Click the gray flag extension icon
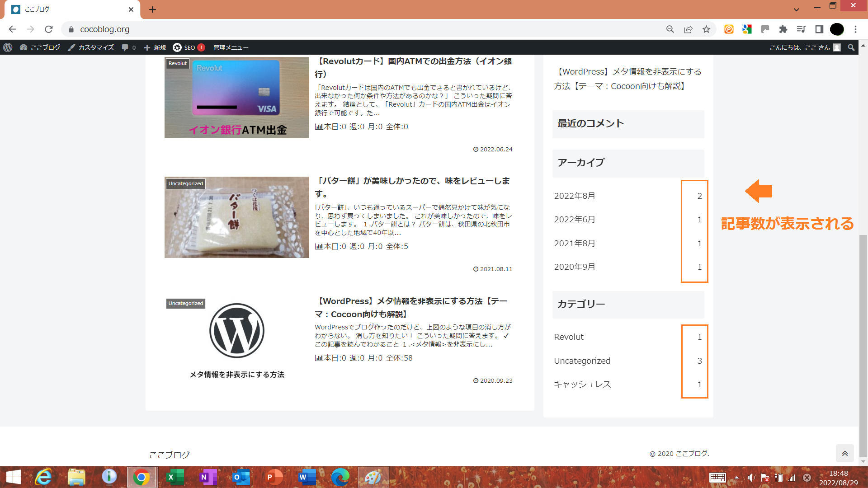The height and width of the screenshot is (488, 868). (765, 29)
